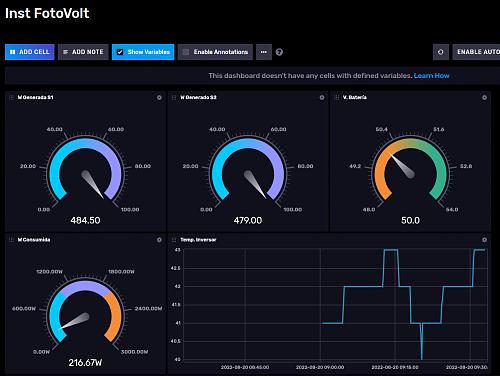
Task: Click the 216.67W value on W Consumida gauge
Action: tap(85, 362)
